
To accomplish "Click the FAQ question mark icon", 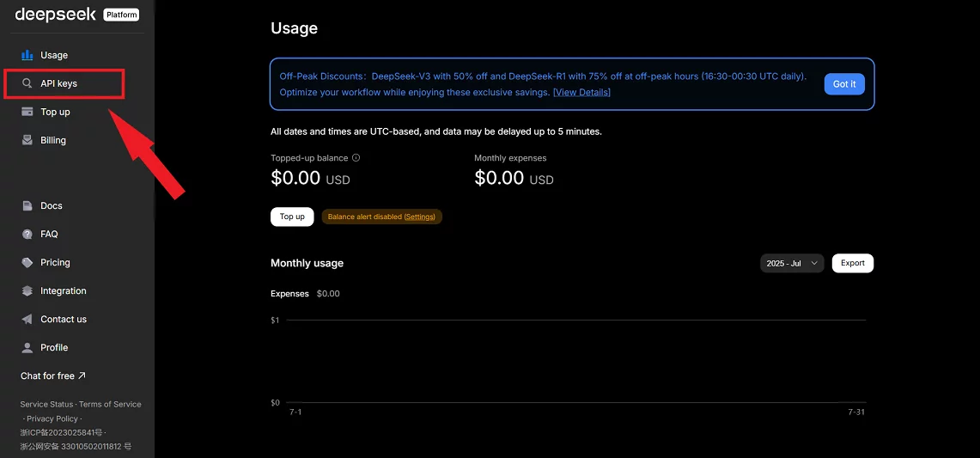I will [x=27, y=234].
